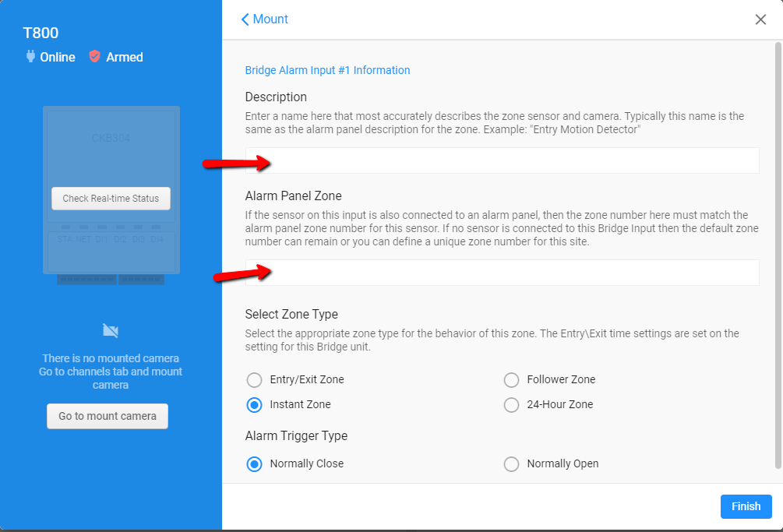Click the Go to mount camera button

pos(107,416)
